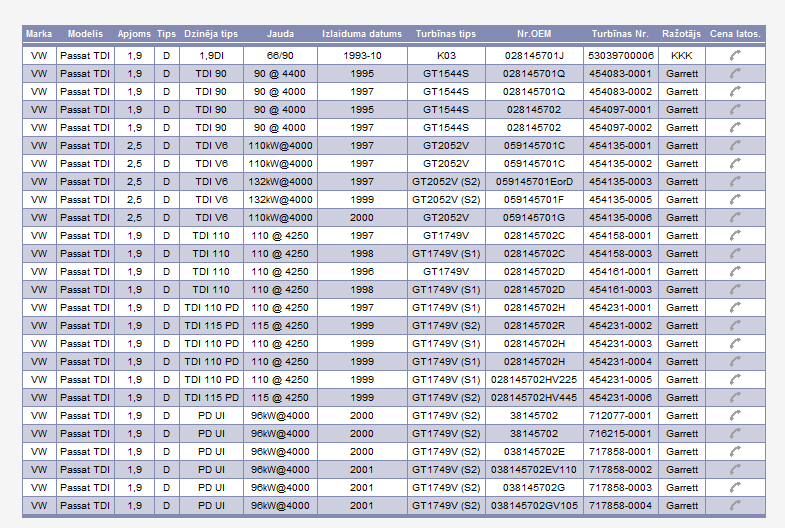Click the 66/90 power cell
Viewport: 785px width, 528px height.
pyautogui.click(x=280, y=56)
